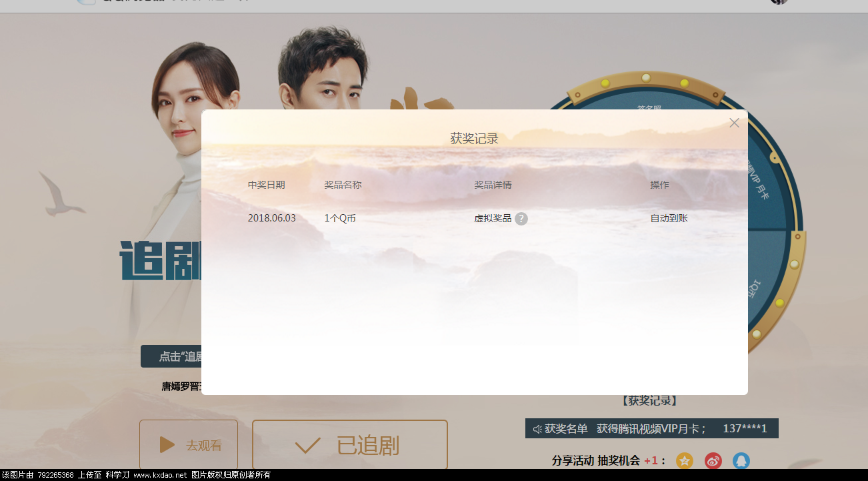Click the 获奖名单 winner ticker bar
868x481 pixels.
[652, 428]
